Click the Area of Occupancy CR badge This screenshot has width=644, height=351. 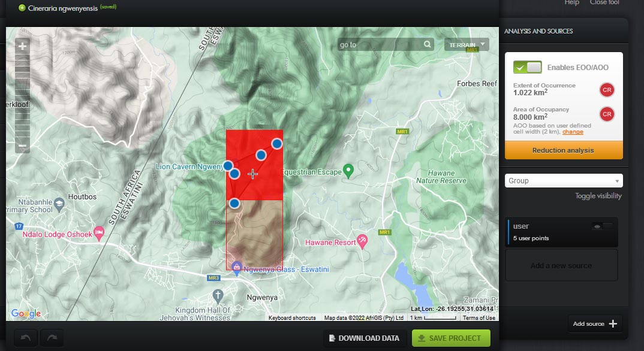tap(606, 114)
